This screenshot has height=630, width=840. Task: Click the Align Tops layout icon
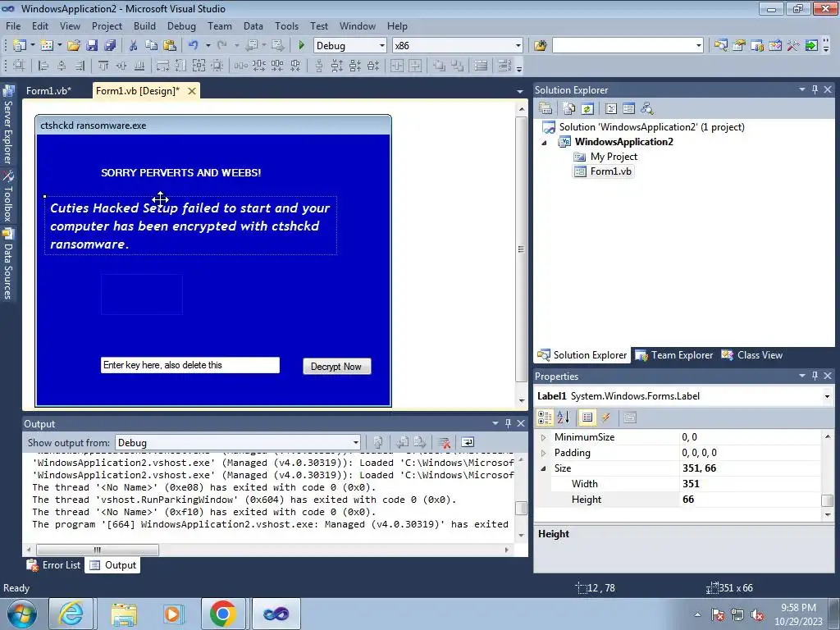coord(103,66)
